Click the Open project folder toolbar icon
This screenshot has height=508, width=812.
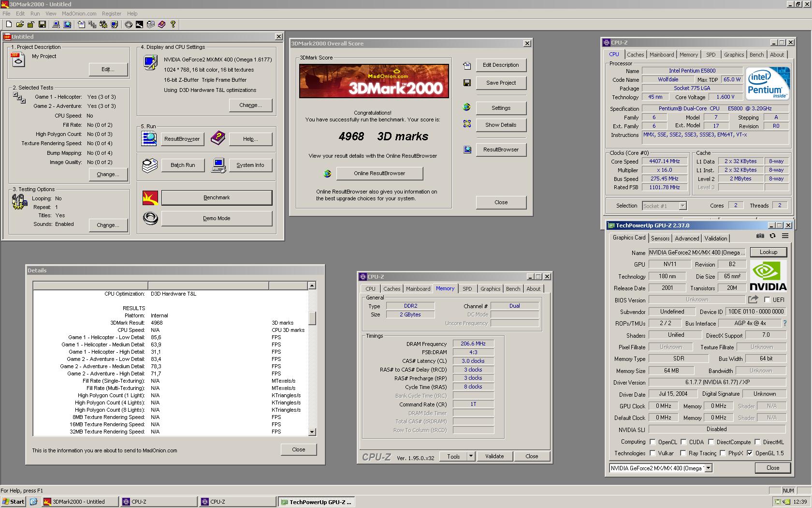pos(20,24)
